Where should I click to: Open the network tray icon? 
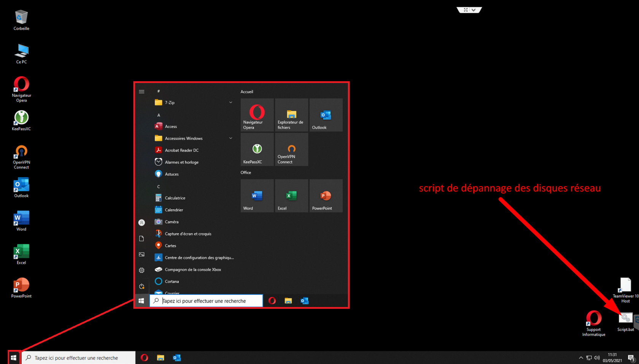tap(589, 358)
